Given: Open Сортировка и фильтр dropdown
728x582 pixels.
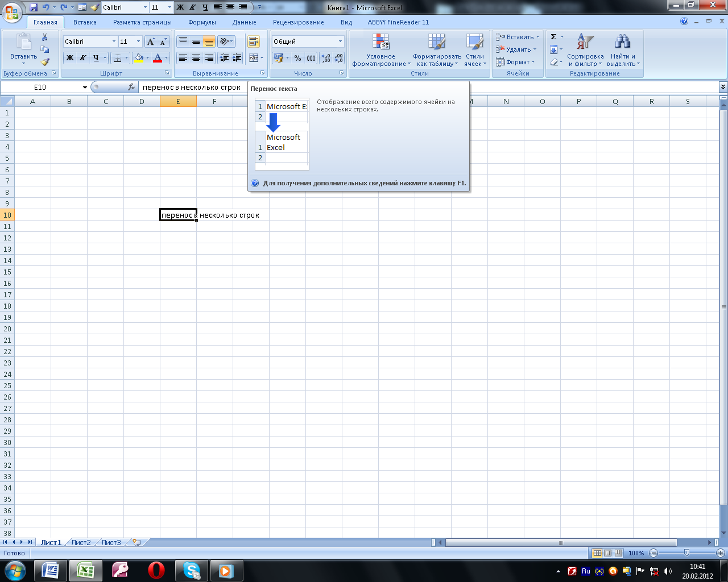Looking at the screenshot, I should click(x=585, y=50).
